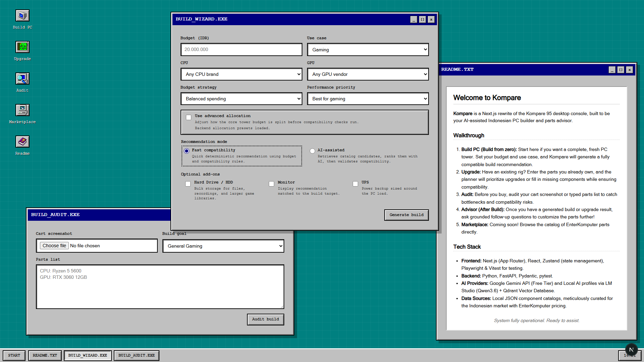This screenshot has height=362, width=644.
Task: Click the Parts list text area
Action: 160,287
